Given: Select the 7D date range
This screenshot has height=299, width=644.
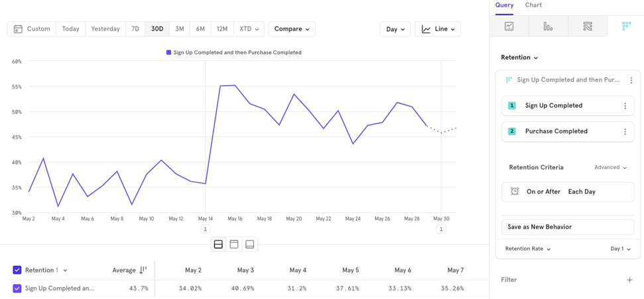Looking at the screenshot, I should 135,29.
